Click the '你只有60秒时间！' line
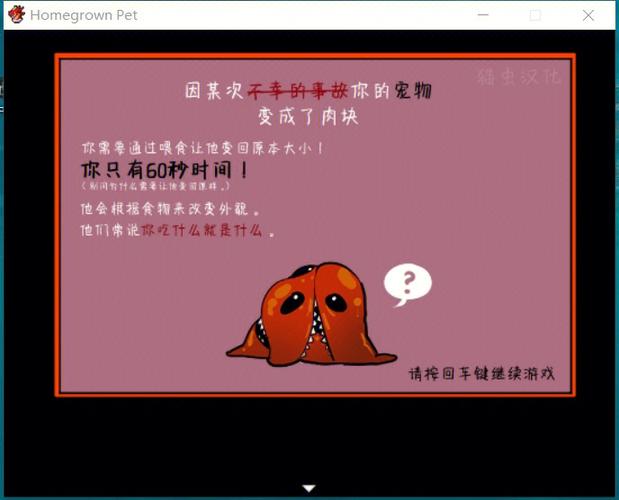Screen dimensions: 619x500 click(x=165, y=170)
